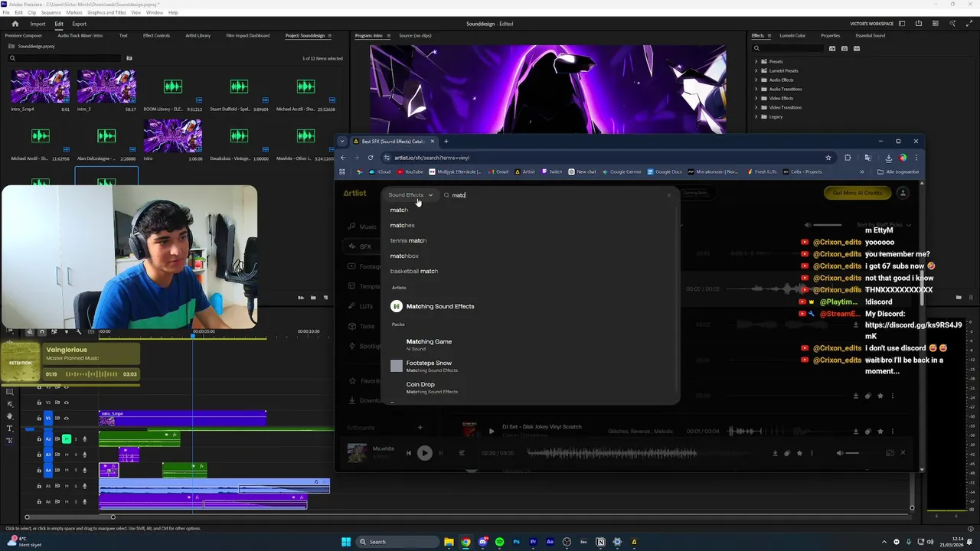Screen dimensions: 980x551
Task: Select 'tennis match' suggestion
Action: [408, 240]
